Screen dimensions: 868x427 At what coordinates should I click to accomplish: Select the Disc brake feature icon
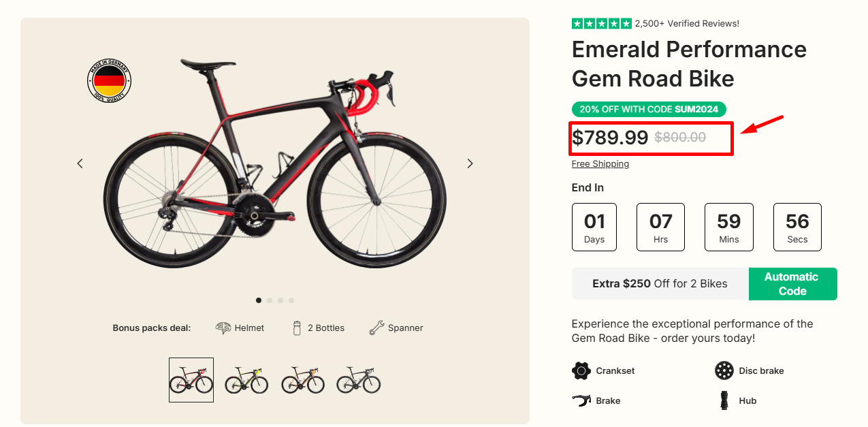pyautogui.click(x=724, y=370)
